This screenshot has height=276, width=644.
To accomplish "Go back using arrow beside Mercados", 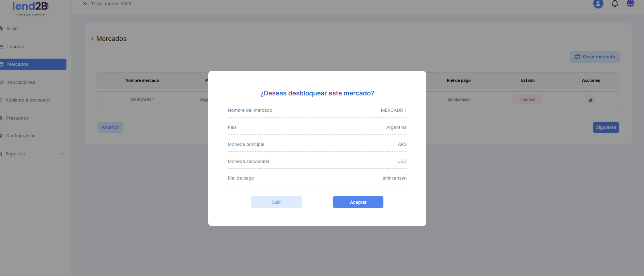I will click(x=92, y=39).
